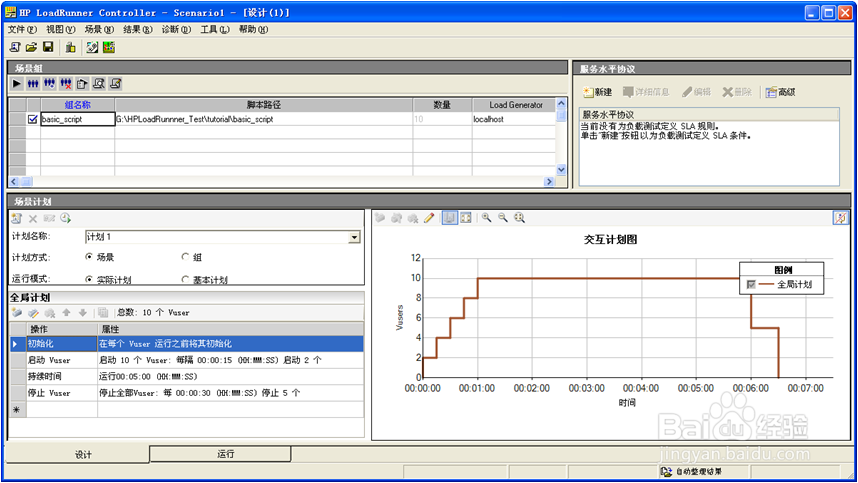Image resolution: width=858 pixels, height=483 pixels.
Task: Open the 帮助 menu
Action: pos(253,30)
